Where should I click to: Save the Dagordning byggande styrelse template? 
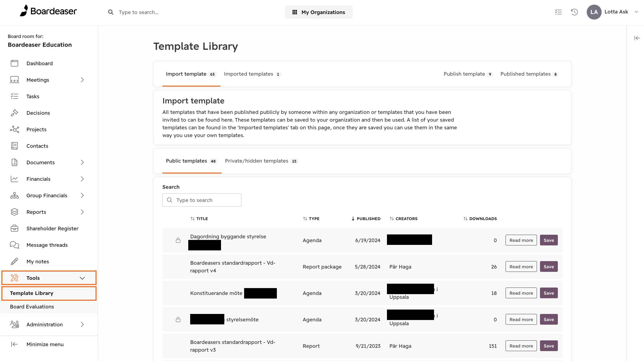point(549,240)
